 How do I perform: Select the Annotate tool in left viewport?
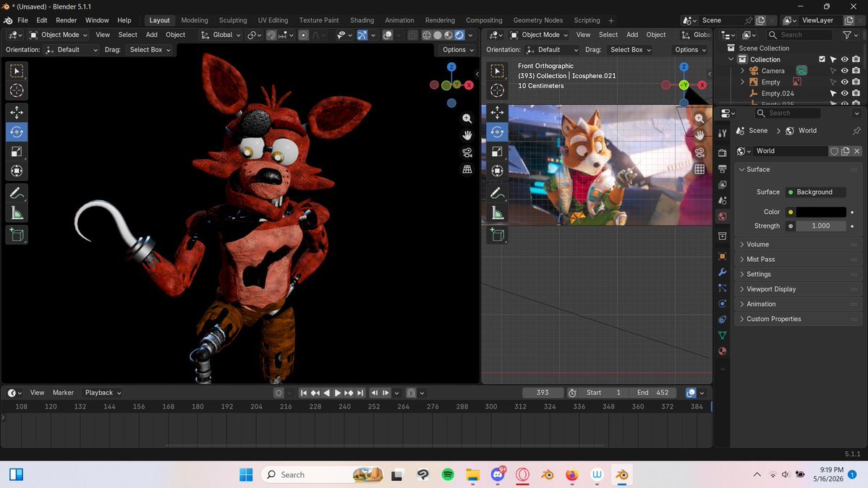[x=17, y=193]
